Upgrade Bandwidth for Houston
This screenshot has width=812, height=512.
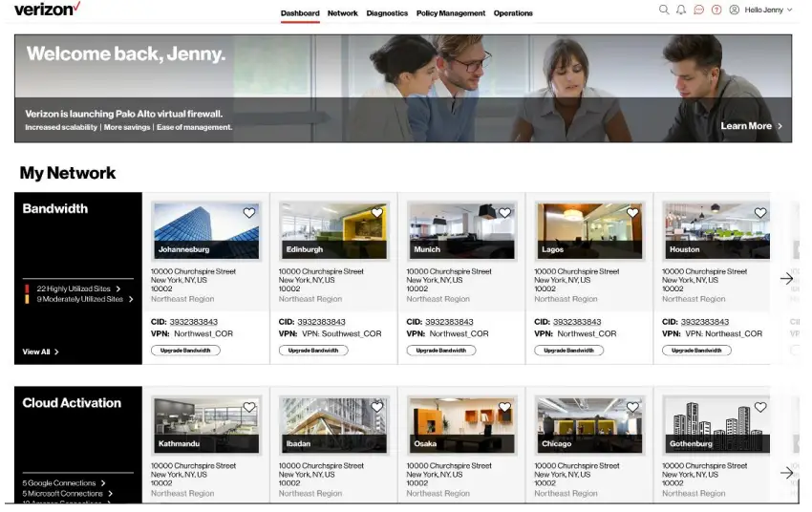coord(696,351)
